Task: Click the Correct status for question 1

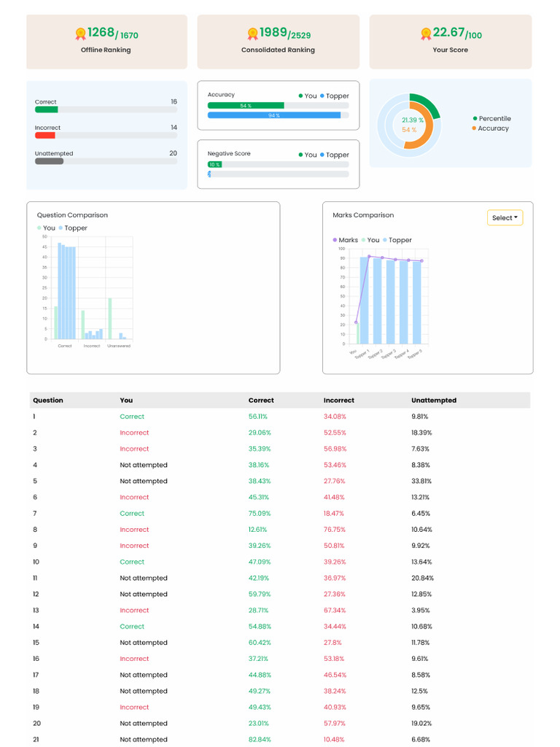Action: (132, 417)
